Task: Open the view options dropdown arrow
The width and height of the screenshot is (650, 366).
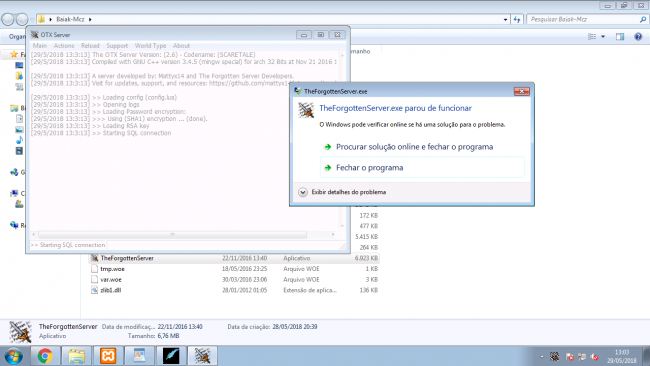Action: pyautogui.click(x=603, y=36)
